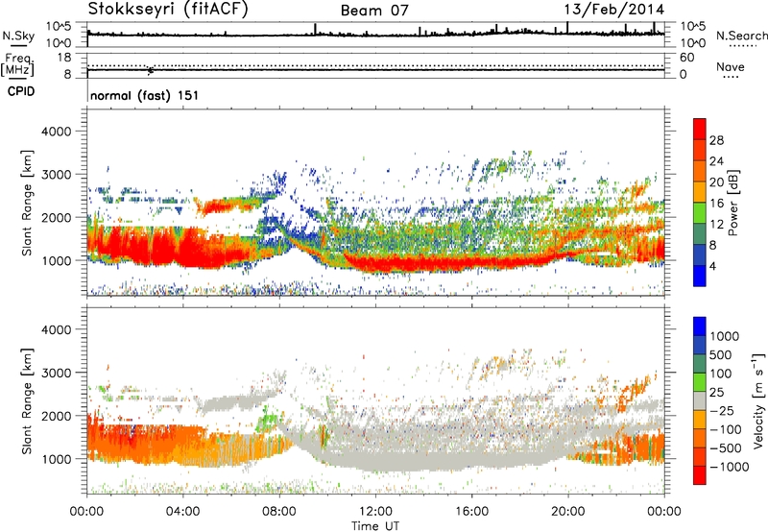Click the '-100' tick on the Velocity colorbar
Screen dimensions: 768x532
pos(726,429)
